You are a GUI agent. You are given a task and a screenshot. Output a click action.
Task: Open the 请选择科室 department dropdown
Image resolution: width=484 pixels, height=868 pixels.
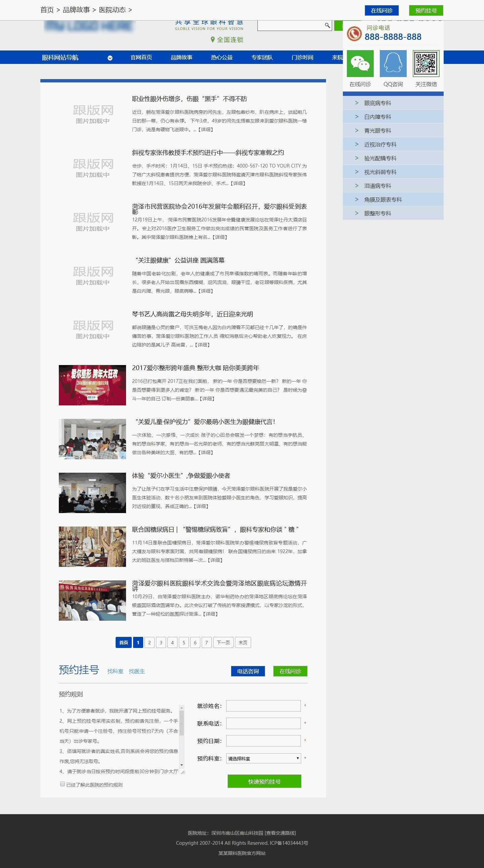(263, 758)
